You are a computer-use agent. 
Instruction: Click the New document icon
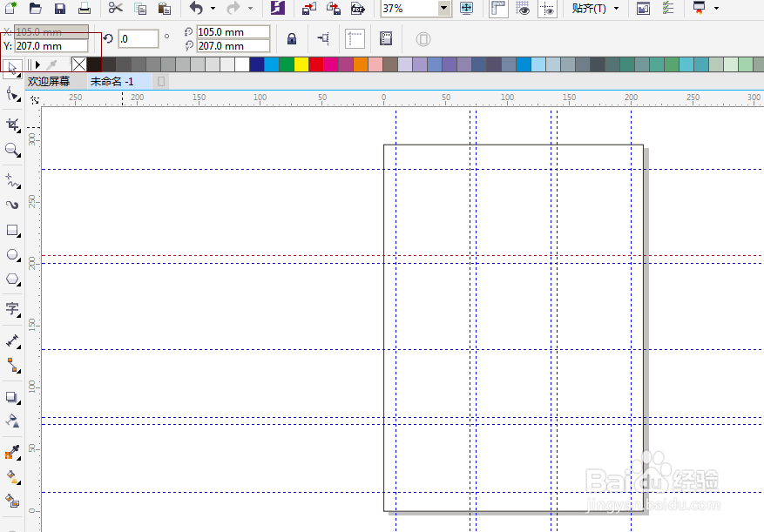point(10,8)
